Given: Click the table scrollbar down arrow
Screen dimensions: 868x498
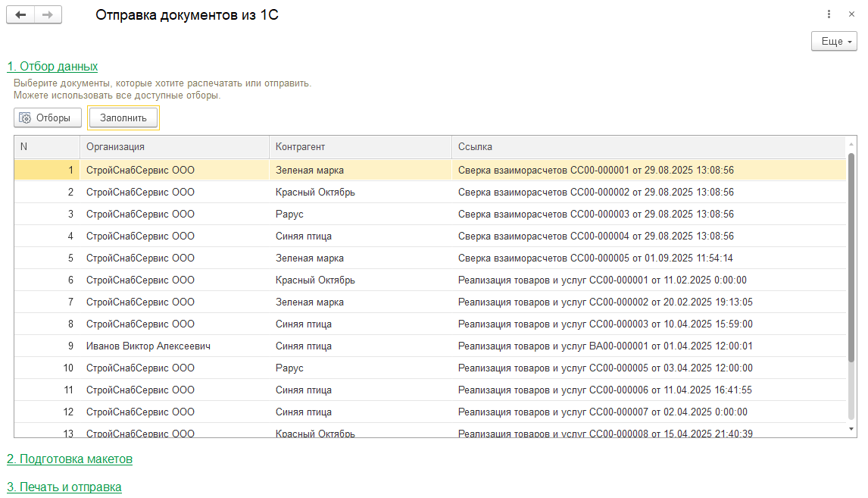Looking at the screenshot, I should coord(851,429).
